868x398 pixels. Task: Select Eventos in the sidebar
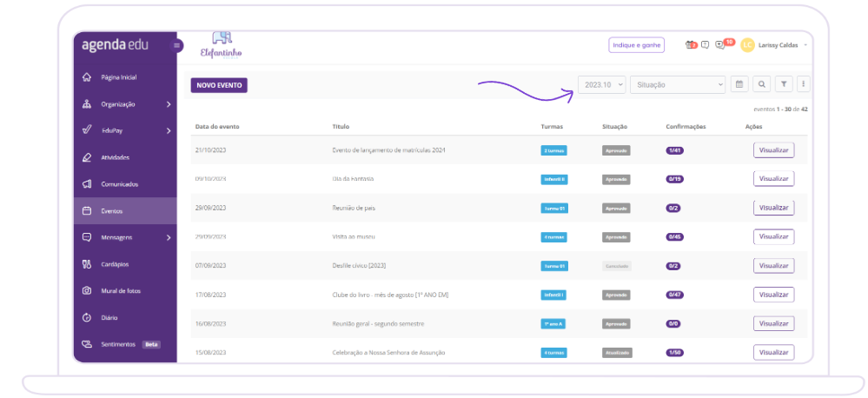tap(125, 211)
